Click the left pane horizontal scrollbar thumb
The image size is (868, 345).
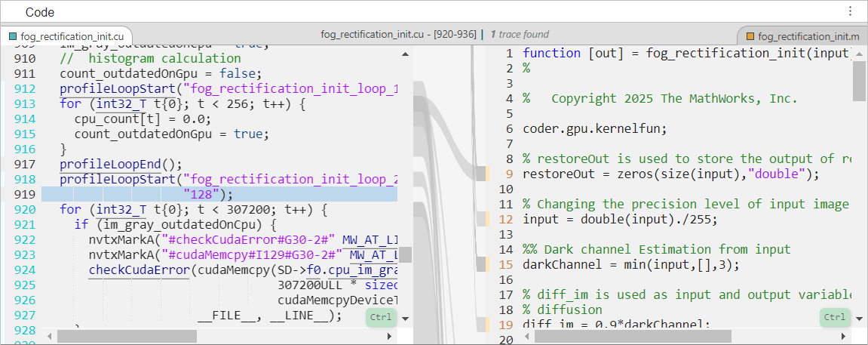[x=127, y=336]
